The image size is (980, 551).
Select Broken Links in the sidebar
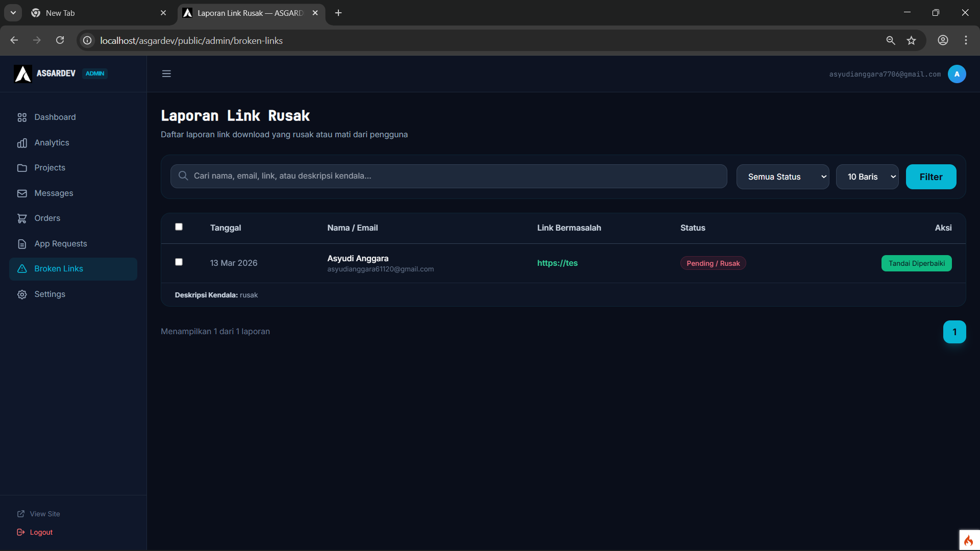[x=59, y=268]
